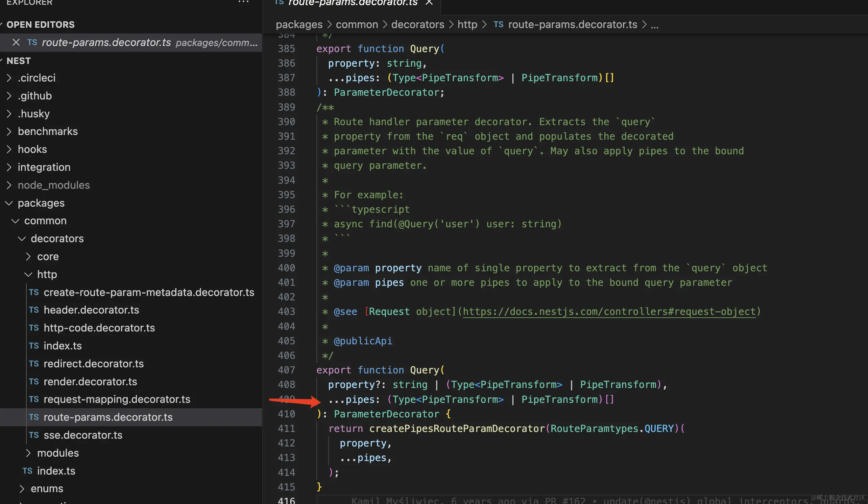Open create-route-param-metadata.decorator.ts file

click(x=149, y=292)
